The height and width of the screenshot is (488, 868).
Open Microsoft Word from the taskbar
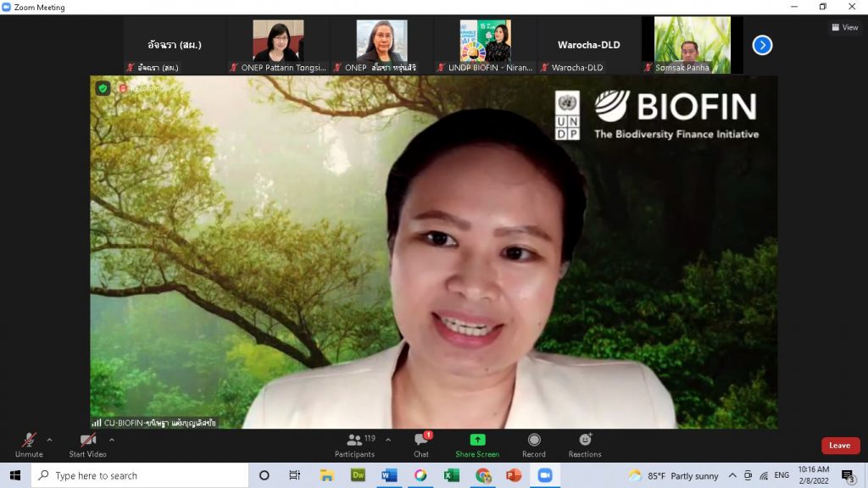coord(389,475)
